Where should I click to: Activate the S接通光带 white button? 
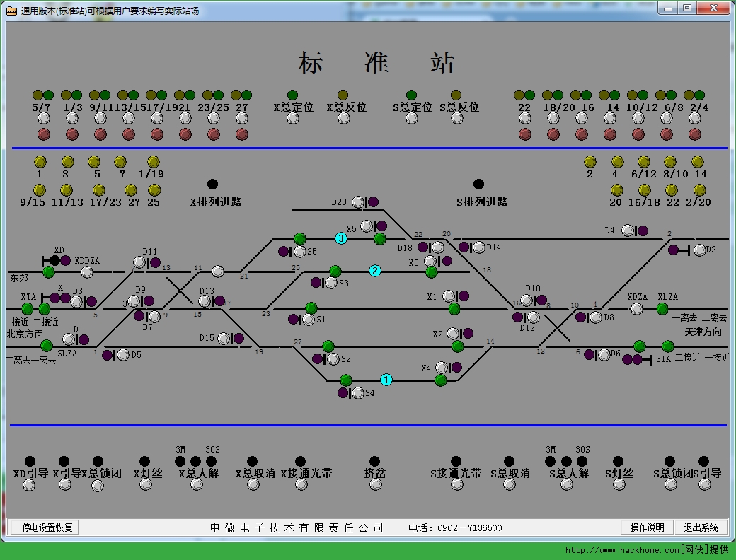pos(456,484)
